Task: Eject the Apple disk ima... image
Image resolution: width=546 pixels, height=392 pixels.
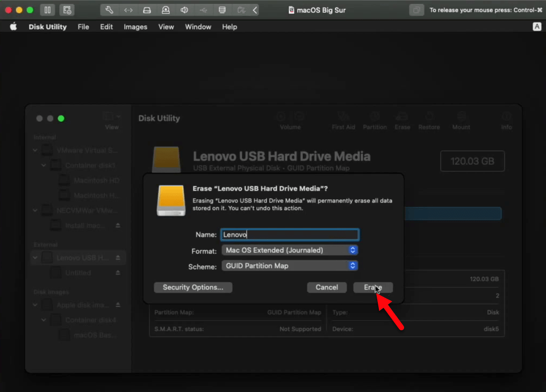Action: (118, 305)
